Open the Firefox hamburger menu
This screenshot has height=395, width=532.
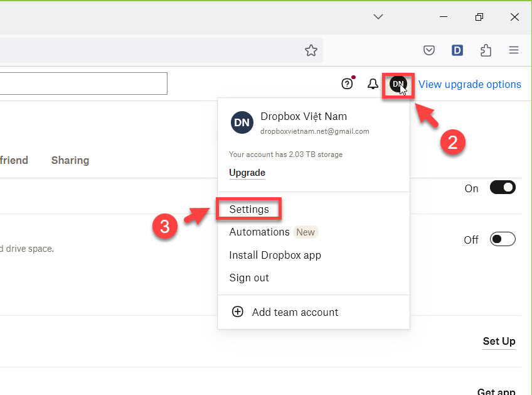tap(514, 50)
